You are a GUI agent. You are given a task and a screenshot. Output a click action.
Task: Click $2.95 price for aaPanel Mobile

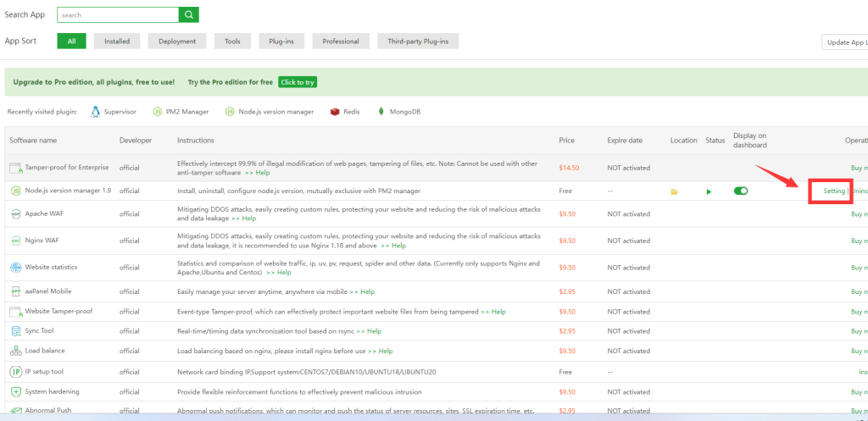[567, 291]
